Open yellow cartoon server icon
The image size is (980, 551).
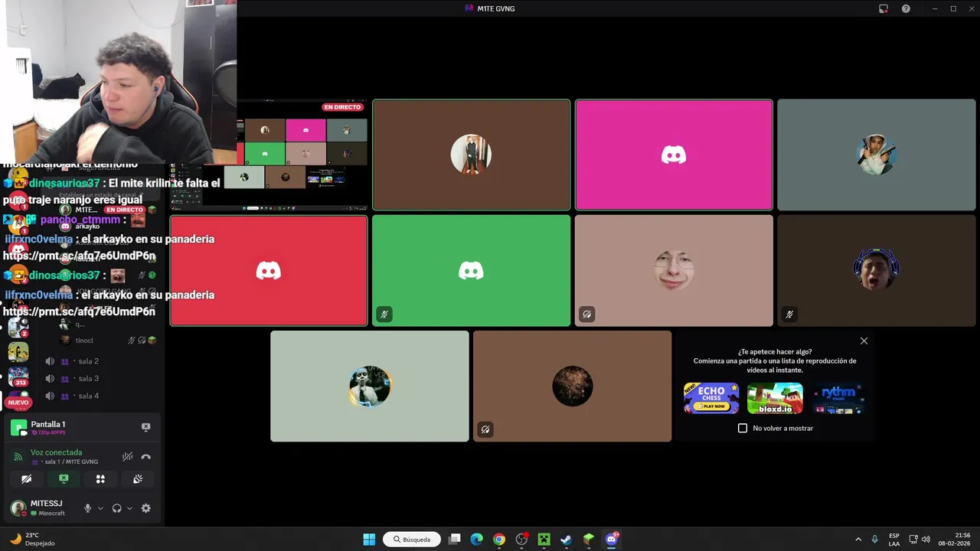tap(18, 352)
